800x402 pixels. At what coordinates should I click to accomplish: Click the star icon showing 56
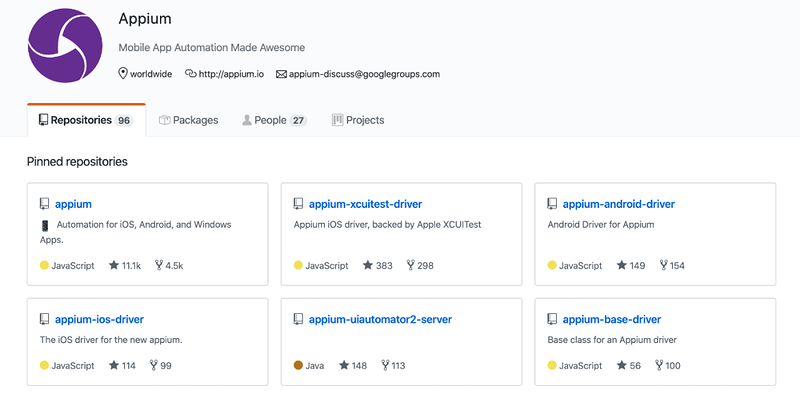[621, 365]
